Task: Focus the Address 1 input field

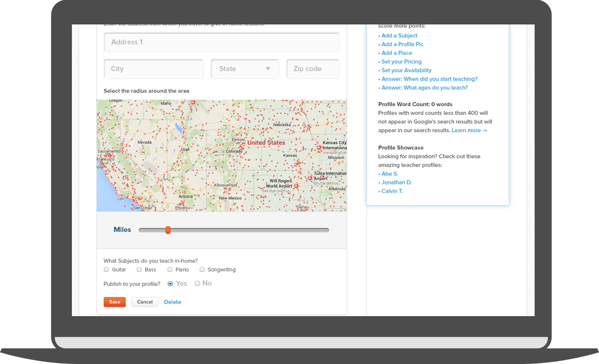Action: 222,42
